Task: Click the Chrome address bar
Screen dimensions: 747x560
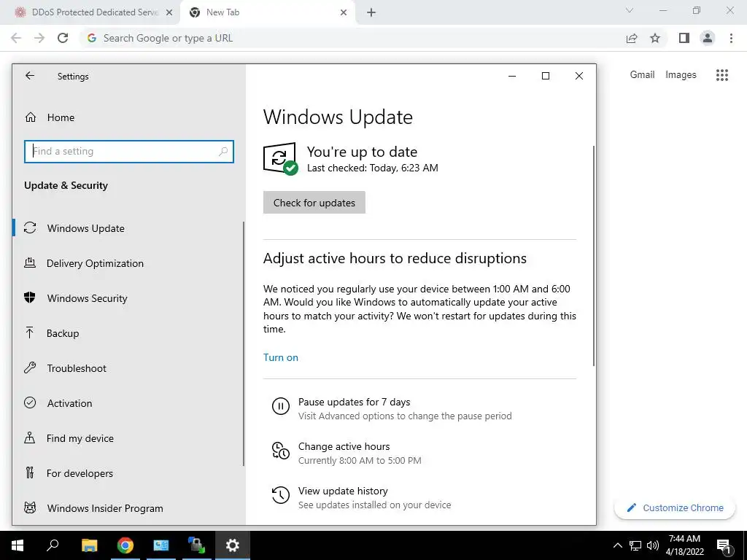Action: point(352,38)
